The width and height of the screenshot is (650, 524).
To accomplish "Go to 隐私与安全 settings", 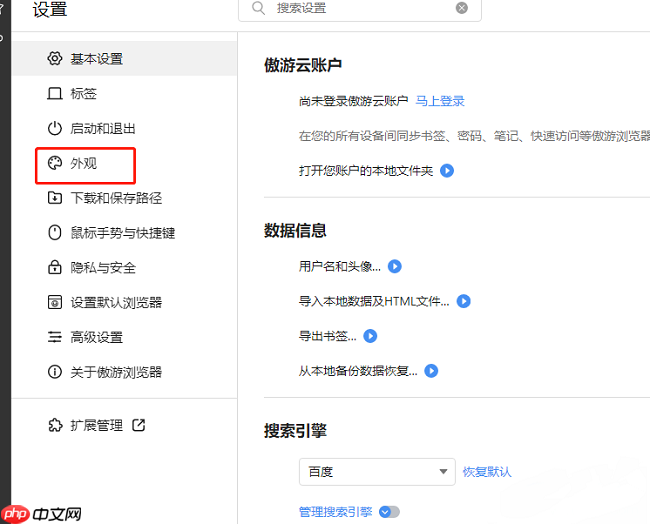I will [124, 267].
